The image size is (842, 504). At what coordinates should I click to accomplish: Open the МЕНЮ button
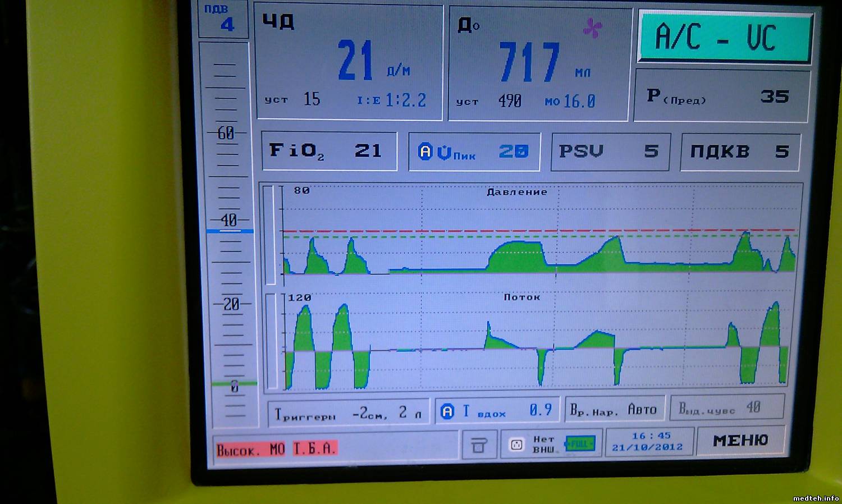[x=740, y=441]
